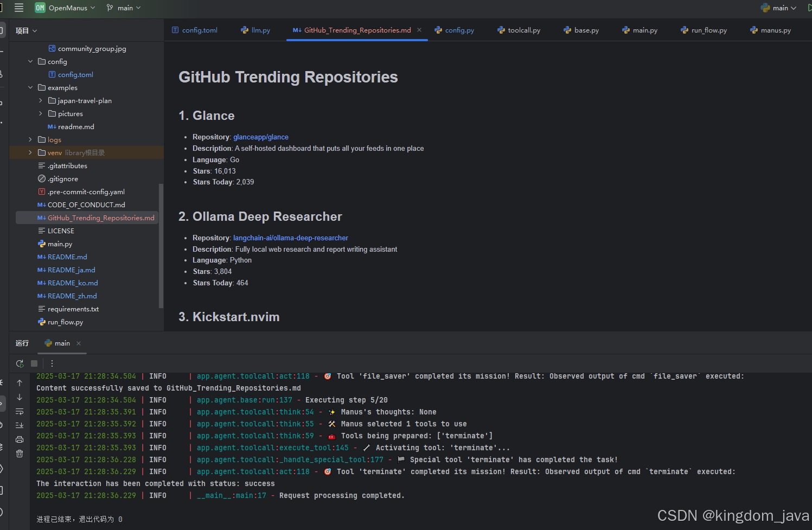Jump up the stack trace arrow
The height and width of the screenshot is (530, 812).
pos(20,383)
